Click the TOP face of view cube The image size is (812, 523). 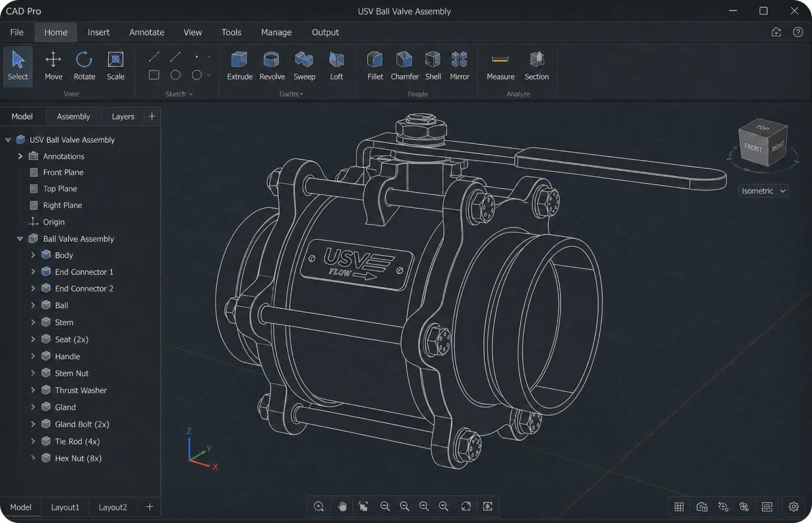[x=762, y=128]
